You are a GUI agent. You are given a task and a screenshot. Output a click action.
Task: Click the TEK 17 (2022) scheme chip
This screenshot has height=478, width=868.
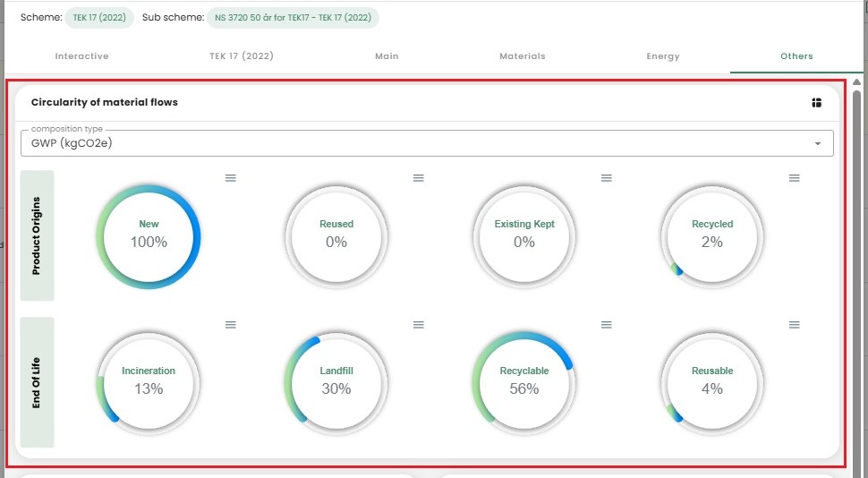[99, 18]
